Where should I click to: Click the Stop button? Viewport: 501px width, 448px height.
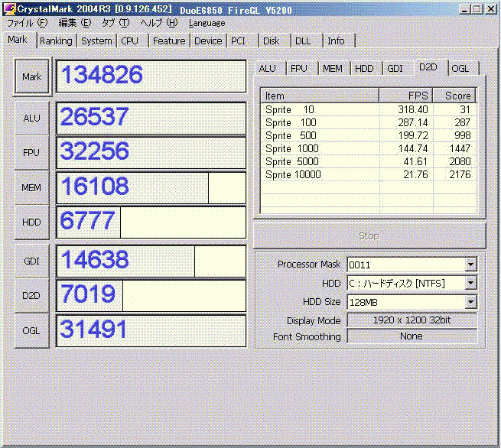(369, 236)
